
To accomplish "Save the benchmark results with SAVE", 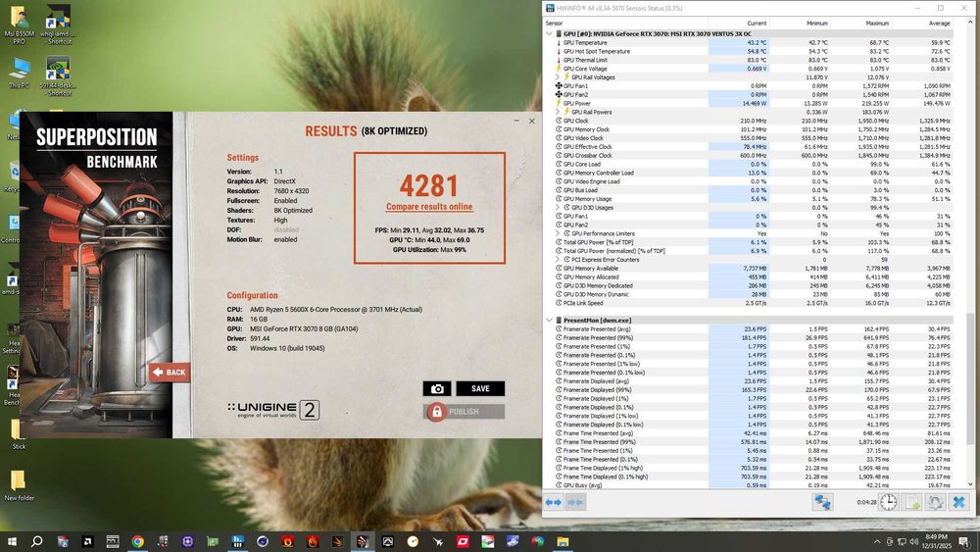I will (480, 389).
